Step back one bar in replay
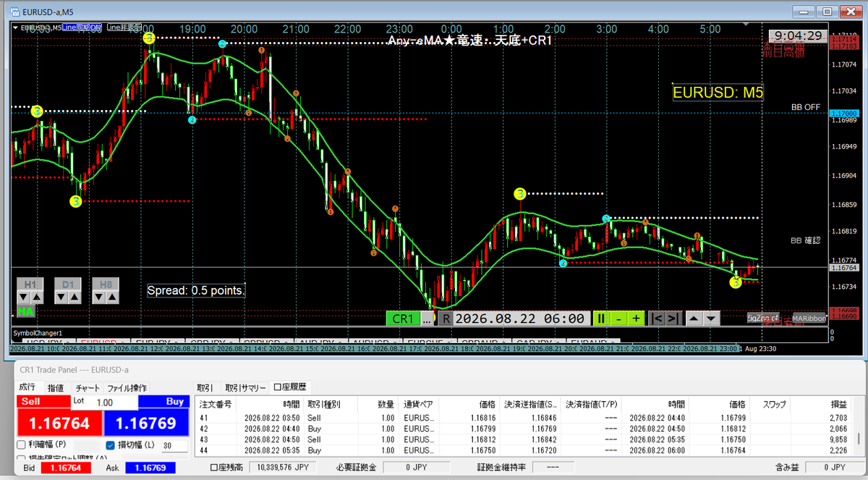 pos(657,318)
